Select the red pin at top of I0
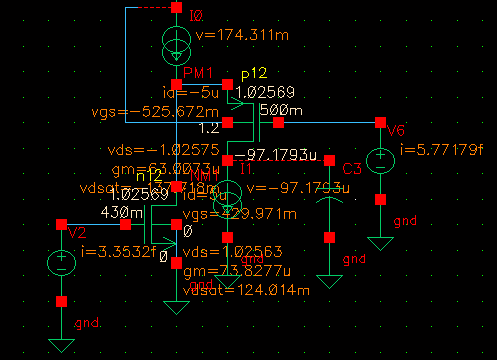 coord(176,7)
